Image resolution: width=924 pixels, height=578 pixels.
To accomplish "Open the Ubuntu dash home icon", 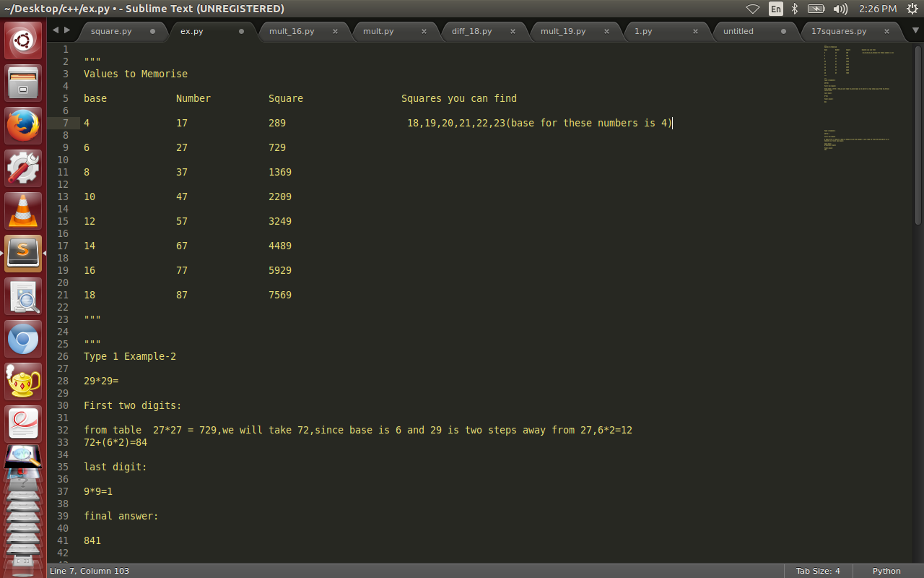I will [x=23, y=40].
